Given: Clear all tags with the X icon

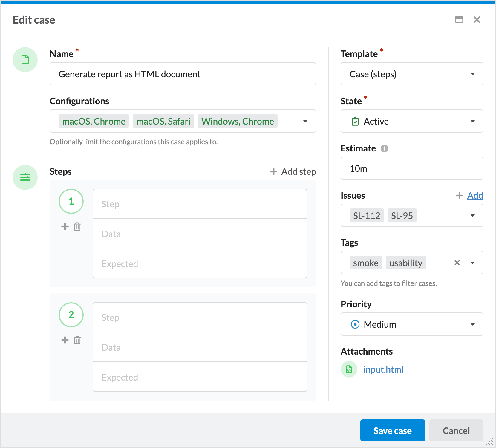Looking at the screenshot, I should coord(457,263).
